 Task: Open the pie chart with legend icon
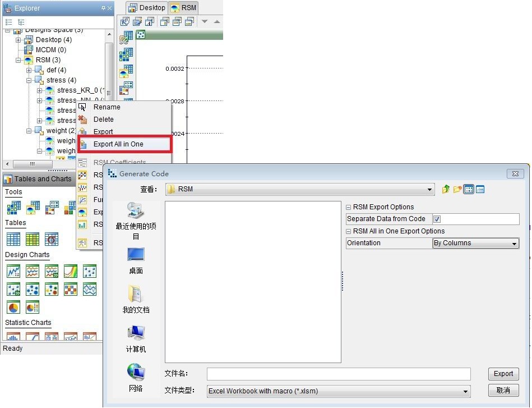tap(33, 308)
